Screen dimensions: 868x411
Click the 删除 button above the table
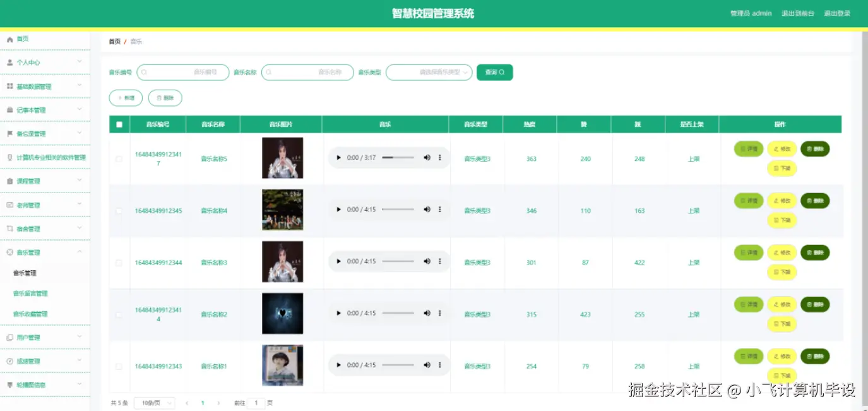(165, 98)
